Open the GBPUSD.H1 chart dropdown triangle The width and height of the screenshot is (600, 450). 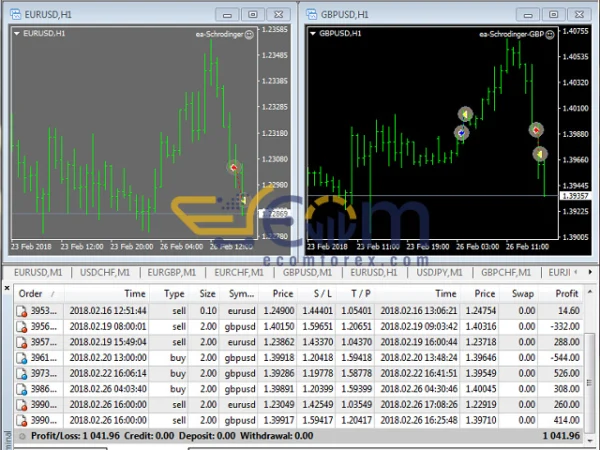point(313,34)
